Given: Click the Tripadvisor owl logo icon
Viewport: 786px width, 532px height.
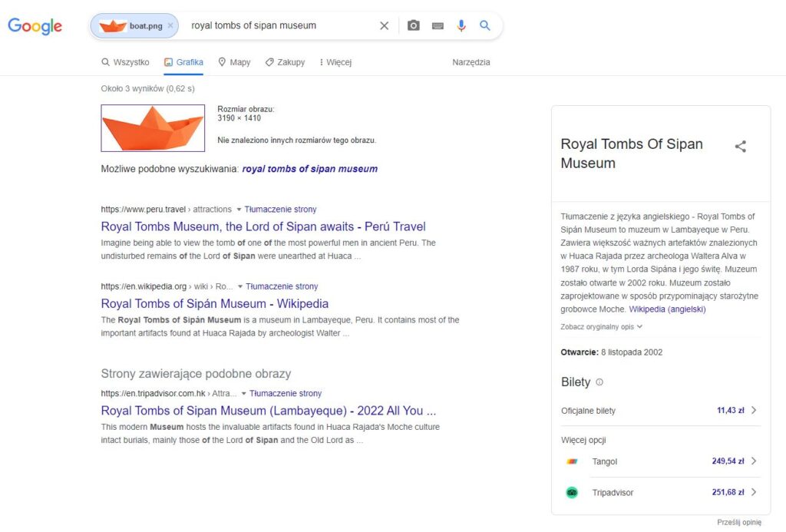Looking at the screenshot, I should pos(572,492).
